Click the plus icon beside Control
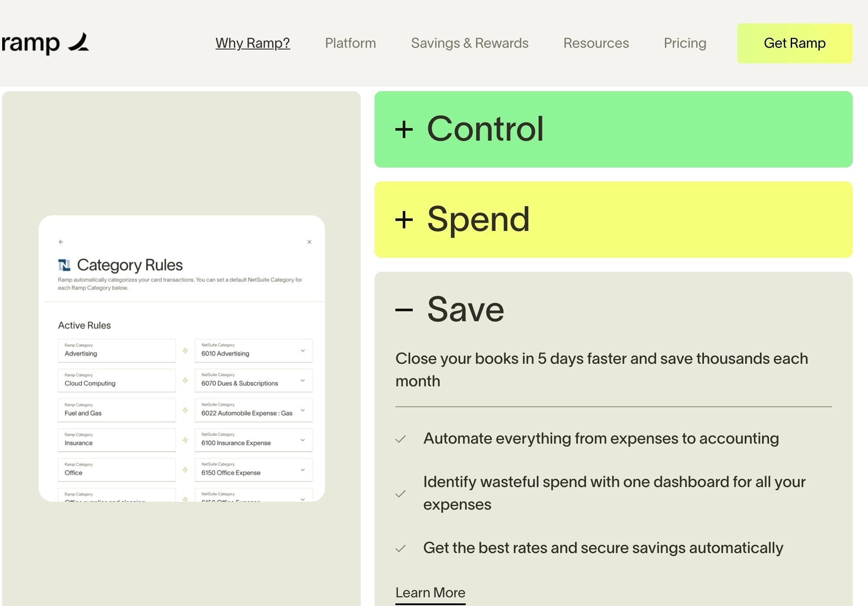This screenshot has width=868, height=606. pyautogui.click(x=404, y=129)
